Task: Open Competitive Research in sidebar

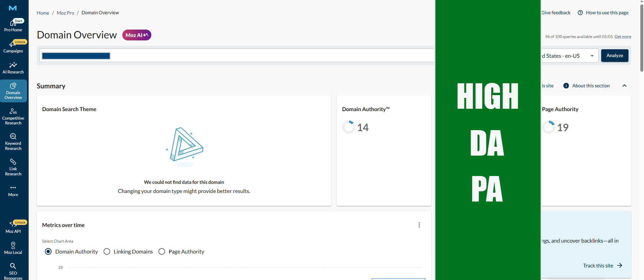Action: pos(13,117)
